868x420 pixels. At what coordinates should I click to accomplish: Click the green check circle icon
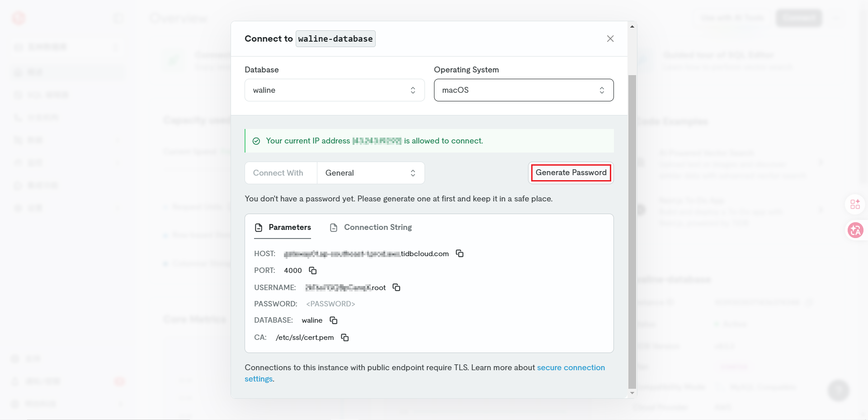pyautogui.click(x=256, y=141)
